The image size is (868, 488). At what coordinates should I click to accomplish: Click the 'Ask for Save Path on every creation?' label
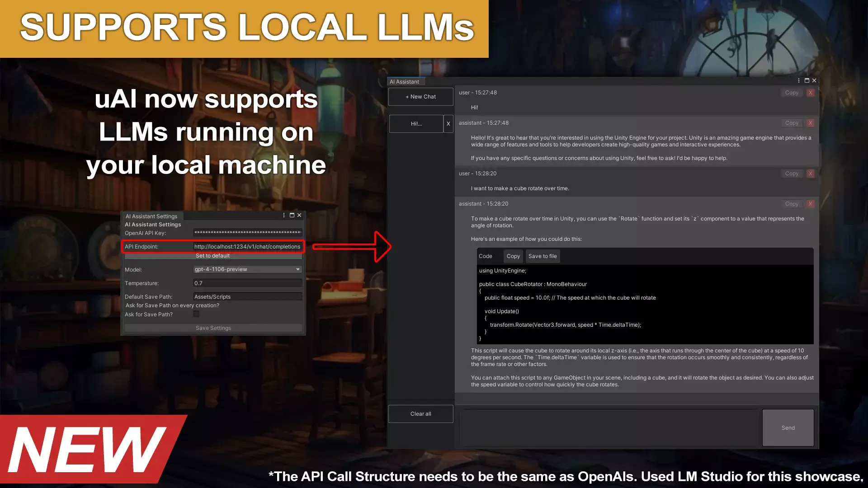click(172, 305)
